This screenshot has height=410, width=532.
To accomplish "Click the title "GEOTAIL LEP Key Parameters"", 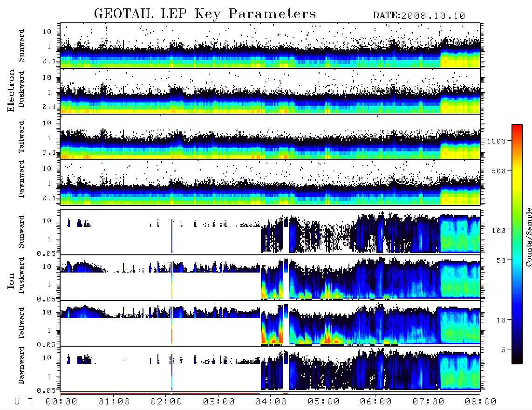I will 205,14.
